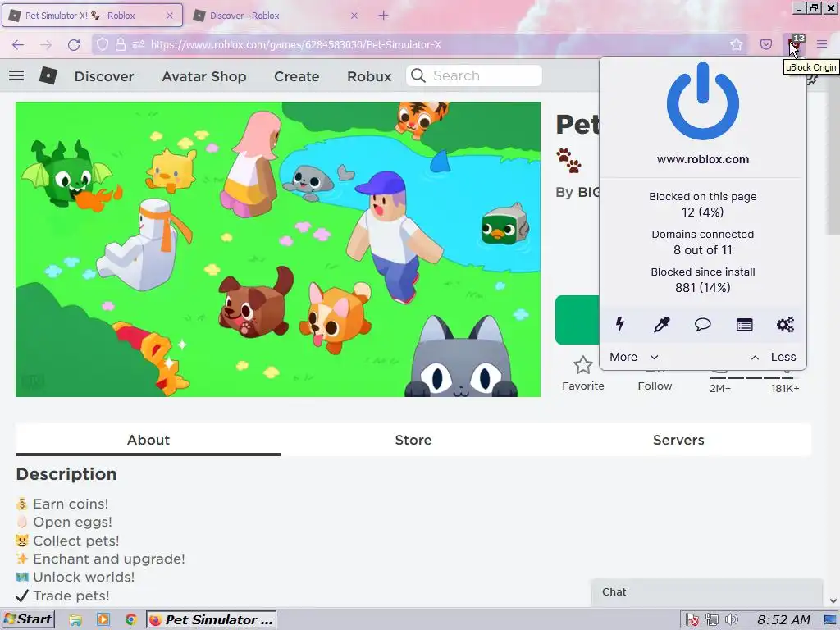Open Avatar Shop in Roblox navigation
Viewport: 840px width, 630px height.
[x=204, y=76]
